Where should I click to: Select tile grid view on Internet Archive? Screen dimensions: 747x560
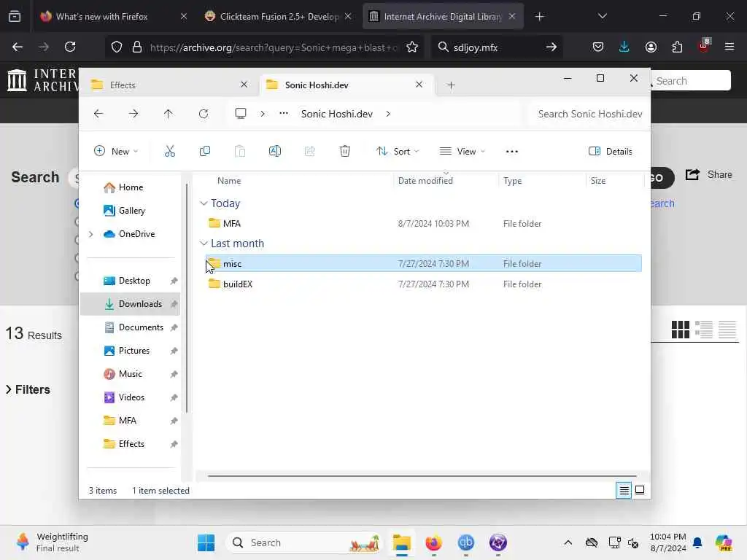(681, 329)
